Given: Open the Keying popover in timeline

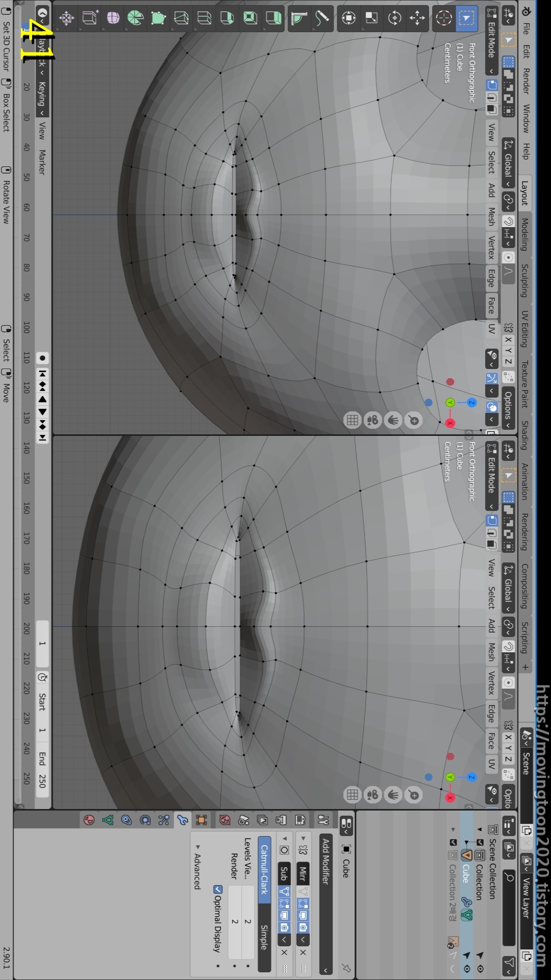Looking at the screenshot, I should pos(42,98).
